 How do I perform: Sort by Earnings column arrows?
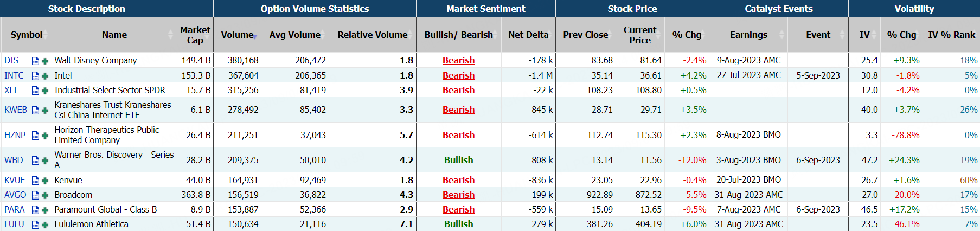tap(782, 35)
